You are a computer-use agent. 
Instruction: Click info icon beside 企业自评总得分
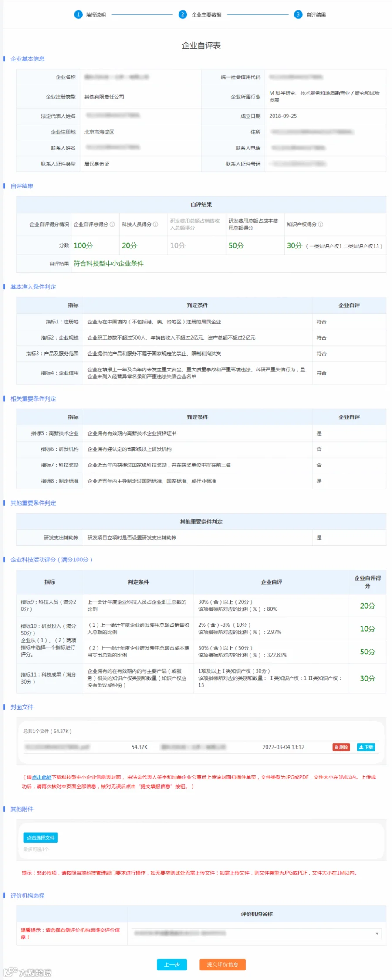112,225
